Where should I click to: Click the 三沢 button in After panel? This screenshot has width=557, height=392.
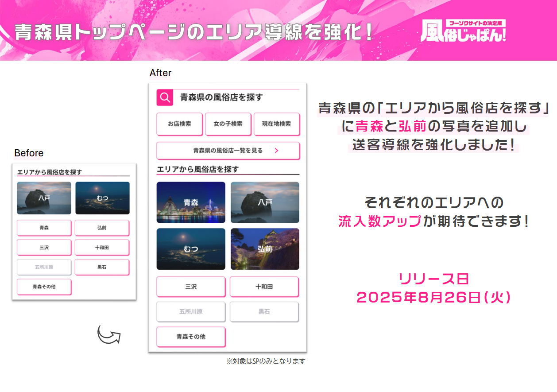191,287
